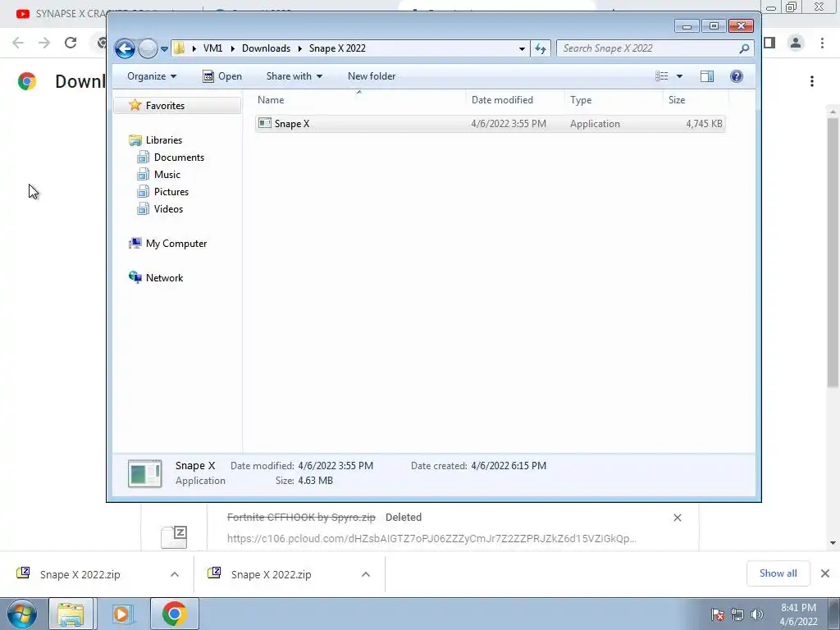Click the Snape X file icon

[x=265, y=123]
